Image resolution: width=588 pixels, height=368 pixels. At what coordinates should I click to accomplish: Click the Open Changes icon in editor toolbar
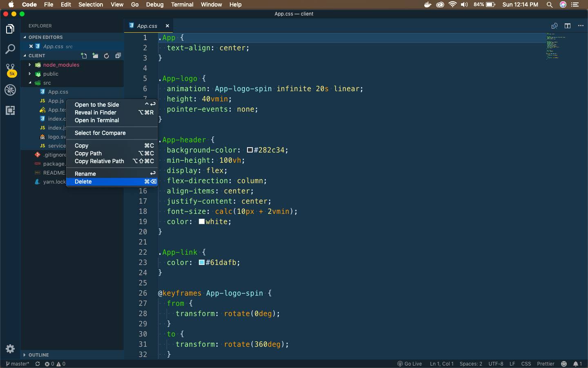pyautogui.click(x=555, y=26)
